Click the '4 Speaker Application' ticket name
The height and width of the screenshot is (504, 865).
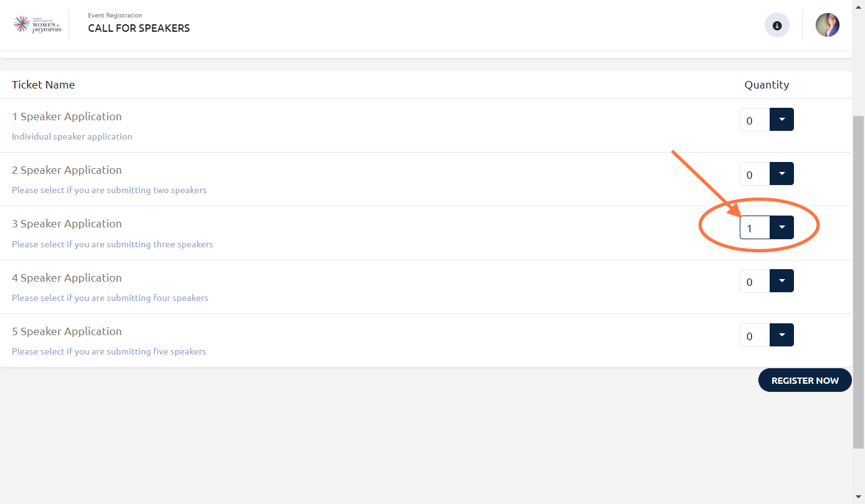pyautogui.click(x=67, y=278)
